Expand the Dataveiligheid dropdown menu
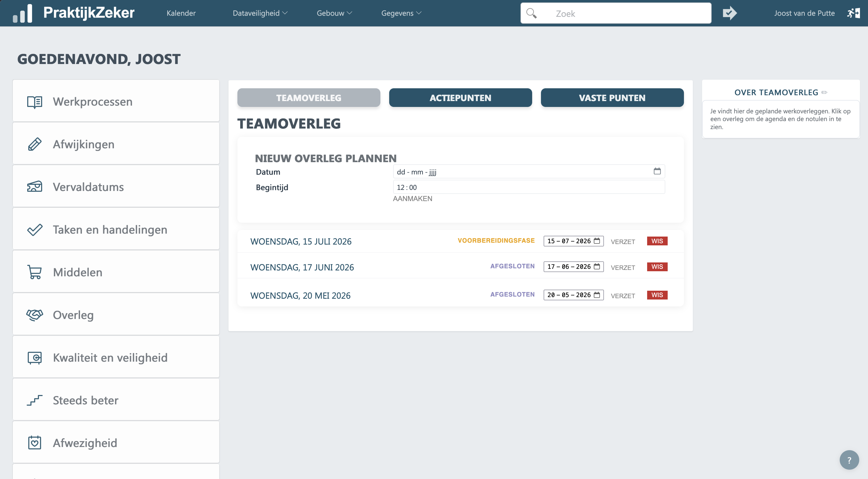 click(x=260, y=13)
